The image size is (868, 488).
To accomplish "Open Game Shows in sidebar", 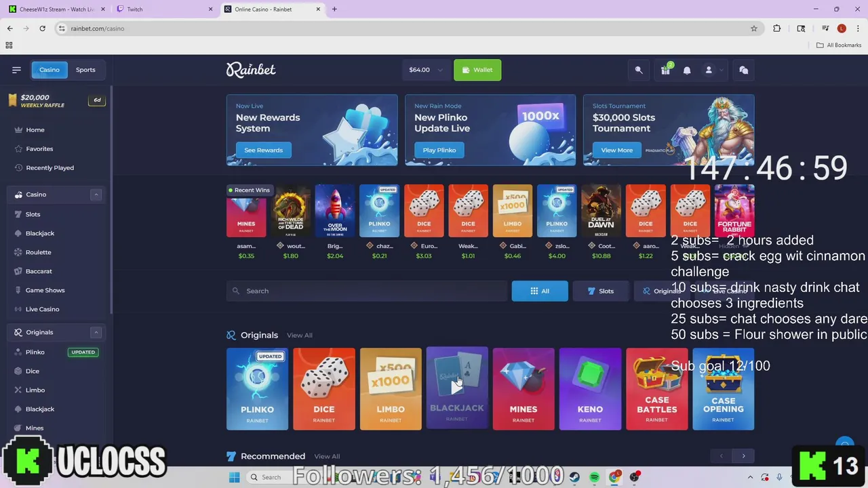I will click(45, 290).
